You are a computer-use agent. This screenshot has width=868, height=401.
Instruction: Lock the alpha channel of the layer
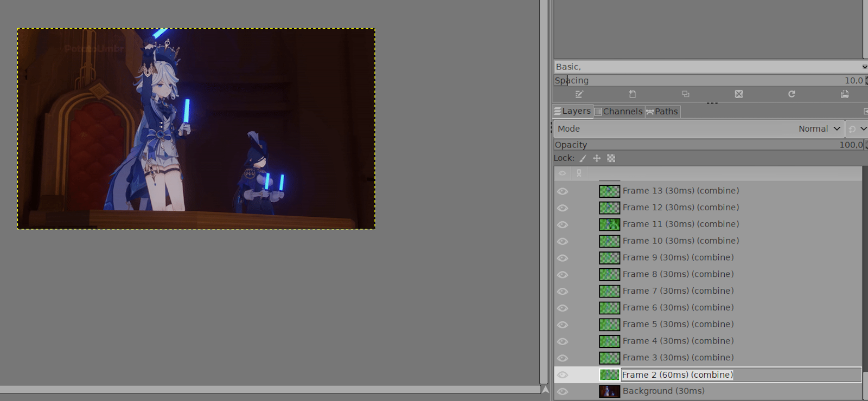(611, 158)
